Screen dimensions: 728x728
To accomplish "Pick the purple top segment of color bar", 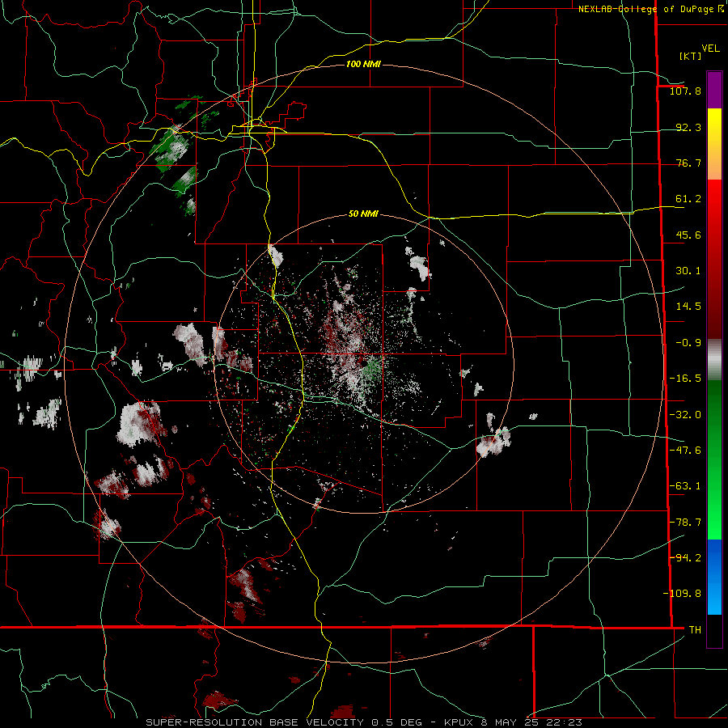I will 714,90.
